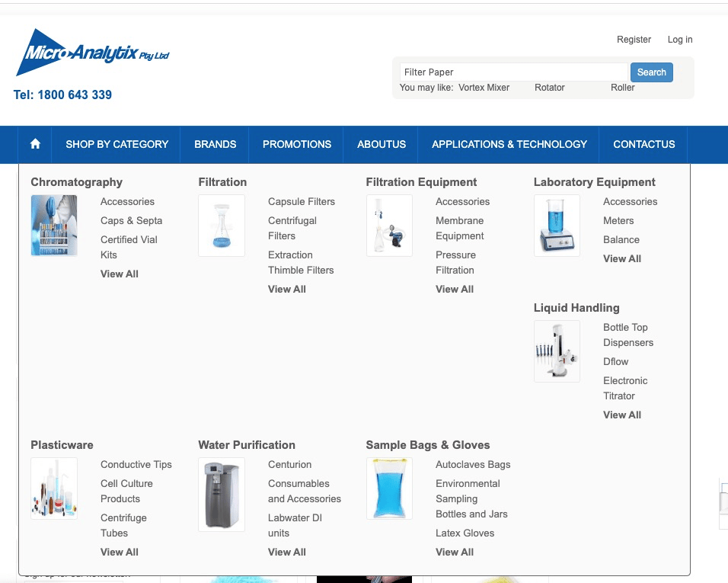Open CONTACTUS page
728x583 pixels.
[644, 145]
